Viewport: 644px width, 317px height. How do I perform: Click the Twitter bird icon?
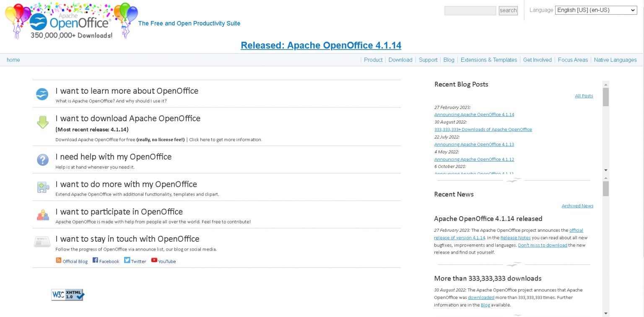pyautogui.click(x=127, y=260)
